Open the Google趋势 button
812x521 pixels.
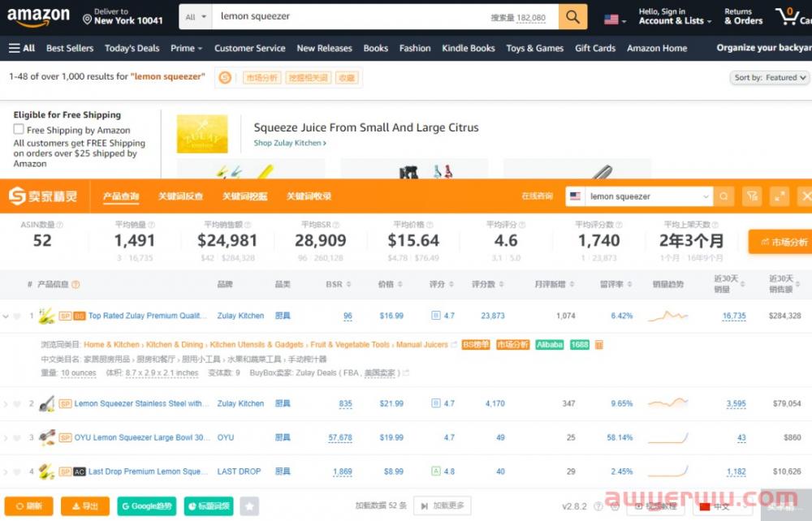tap(146, 506)
